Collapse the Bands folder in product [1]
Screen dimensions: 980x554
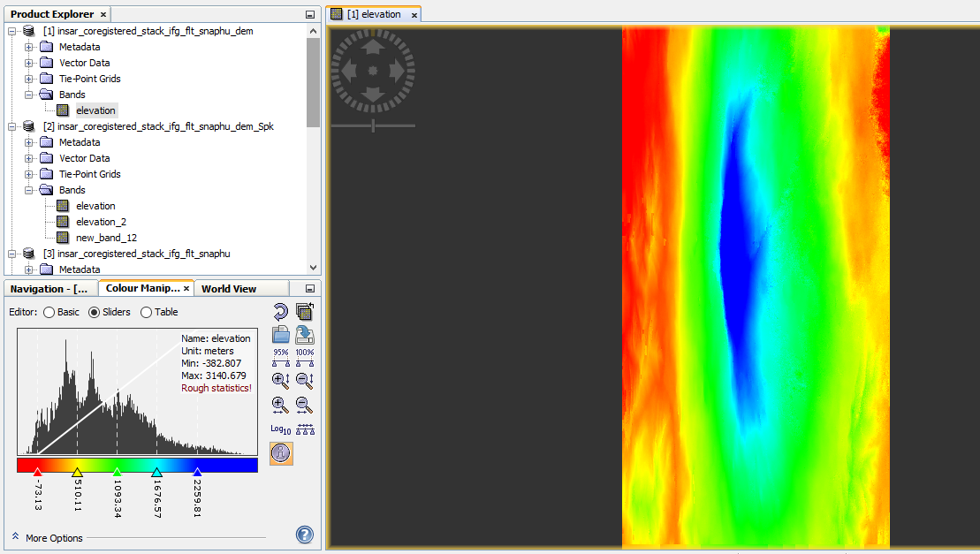29,95
